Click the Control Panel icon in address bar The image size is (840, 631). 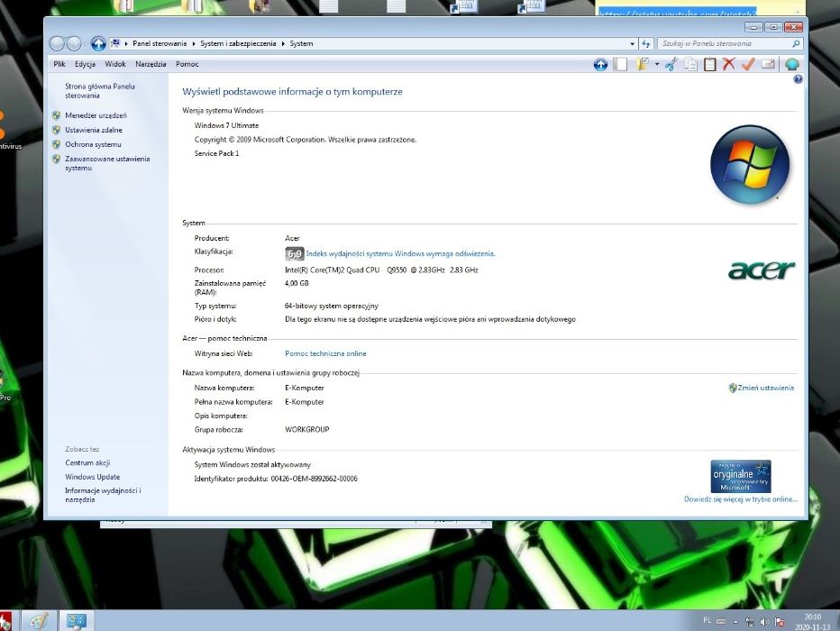click(115, 43)
